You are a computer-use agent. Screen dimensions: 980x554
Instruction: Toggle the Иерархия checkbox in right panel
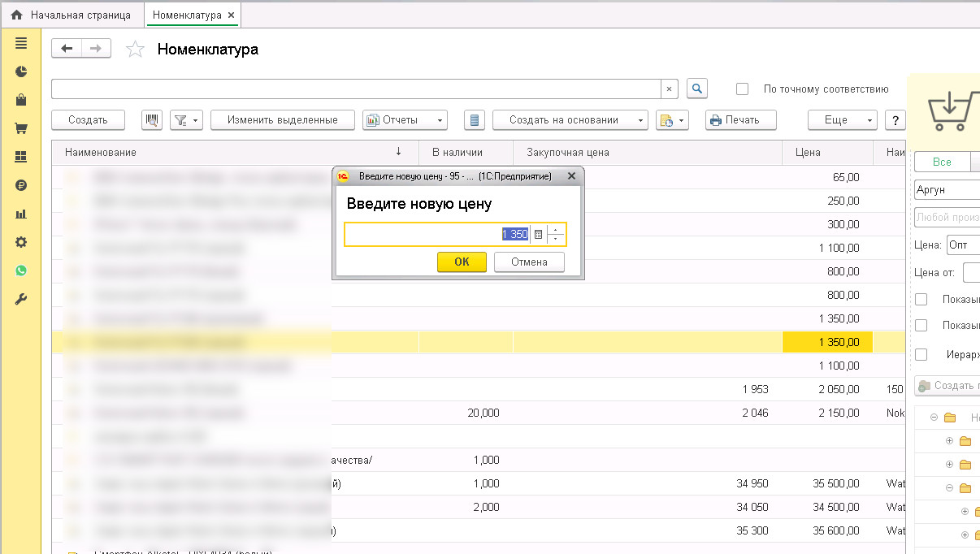(x=921, y=355)
